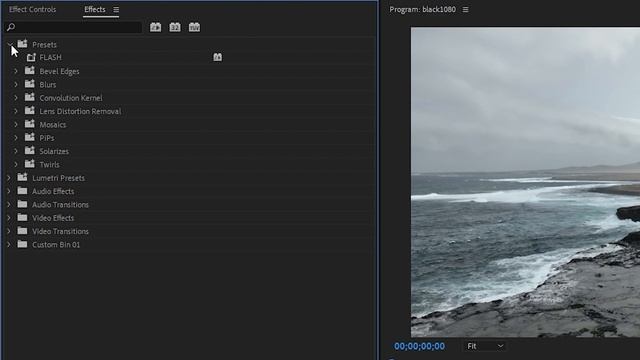Expand the Convolution Kernel folder
640x360 pixels.
click(16, 98)
